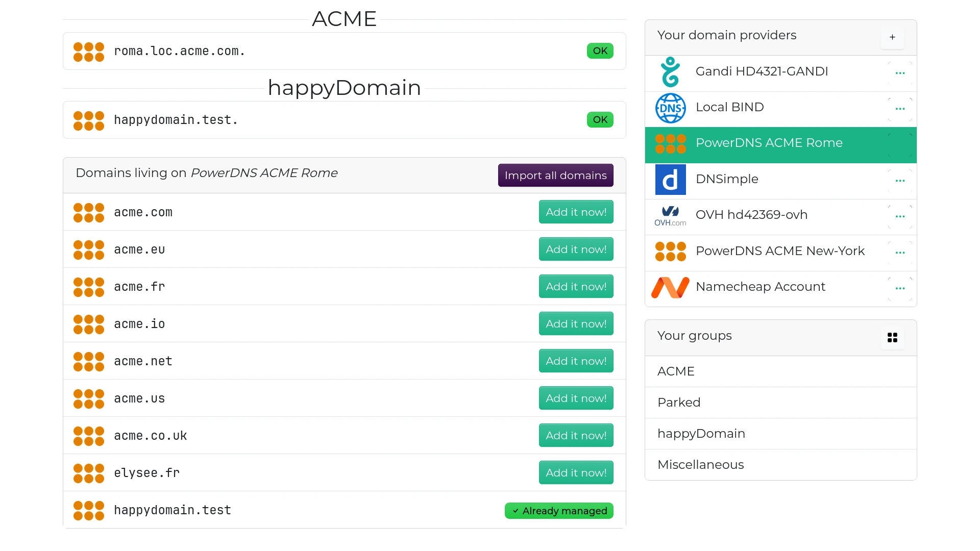Click the Gandi provider logo icon
The image size is (980, 551).
point(670,72)
